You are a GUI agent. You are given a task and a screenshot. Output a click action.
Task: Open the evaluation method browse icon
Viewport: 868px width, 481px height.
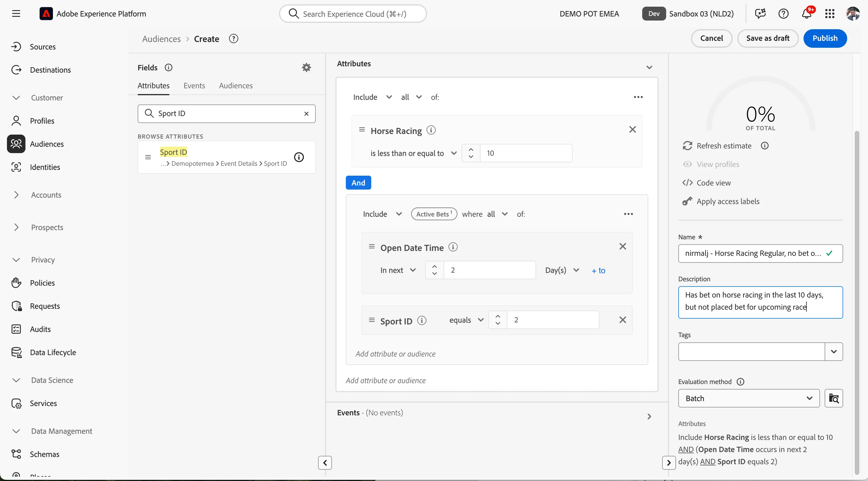834,398
